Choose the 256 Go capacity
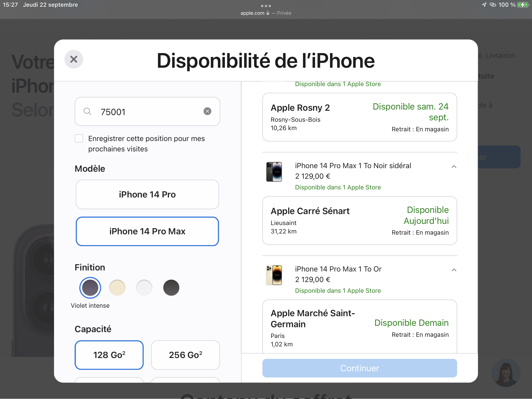The image size is (532, 399). point(185,355)
